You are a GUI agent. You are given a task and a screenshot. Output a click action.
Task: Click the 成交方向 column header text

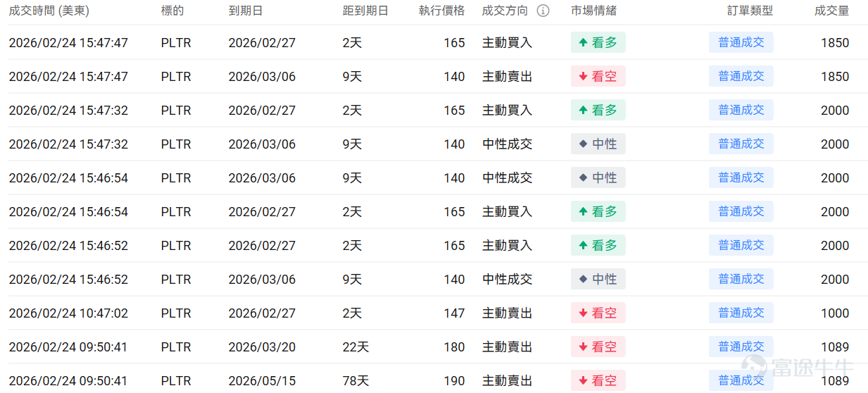[505, 11]
